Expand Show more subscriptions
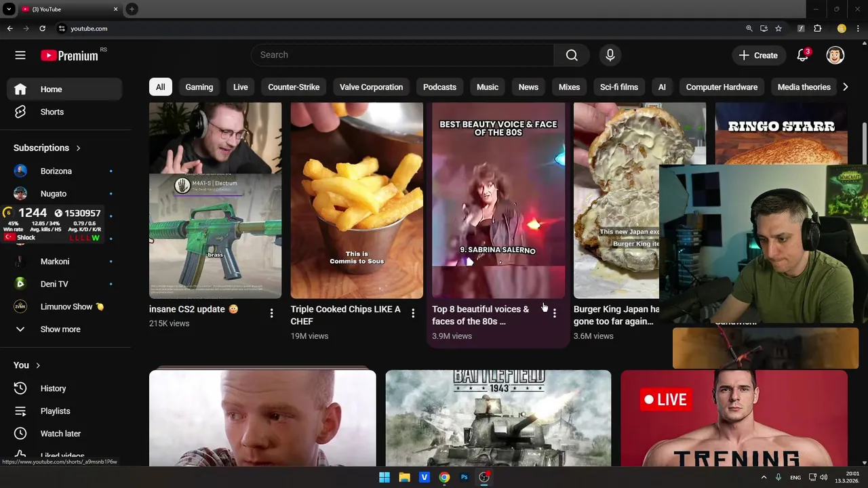Screen dimensions: 868x488 pyautogui.click(x=65, y=329)
